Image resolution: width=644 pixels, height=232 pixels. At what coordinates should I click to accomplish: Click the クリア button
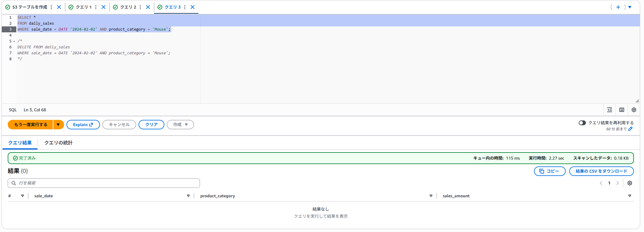click(x=151, y=125)
